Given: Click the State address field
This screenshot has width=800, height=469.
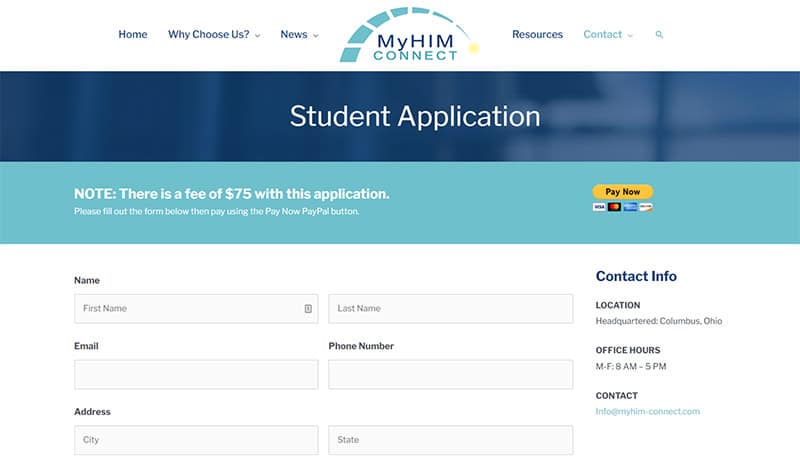Looking at the screenshot, I should pyautogui.click(x=450, y=440).
